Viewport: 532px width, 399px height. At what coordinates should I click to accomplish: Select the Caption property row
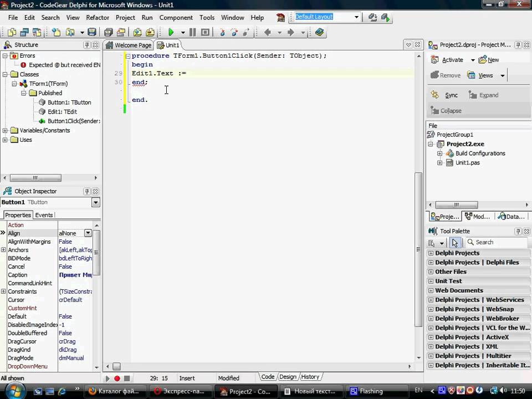pyautogui.click(x=49, y=275)
